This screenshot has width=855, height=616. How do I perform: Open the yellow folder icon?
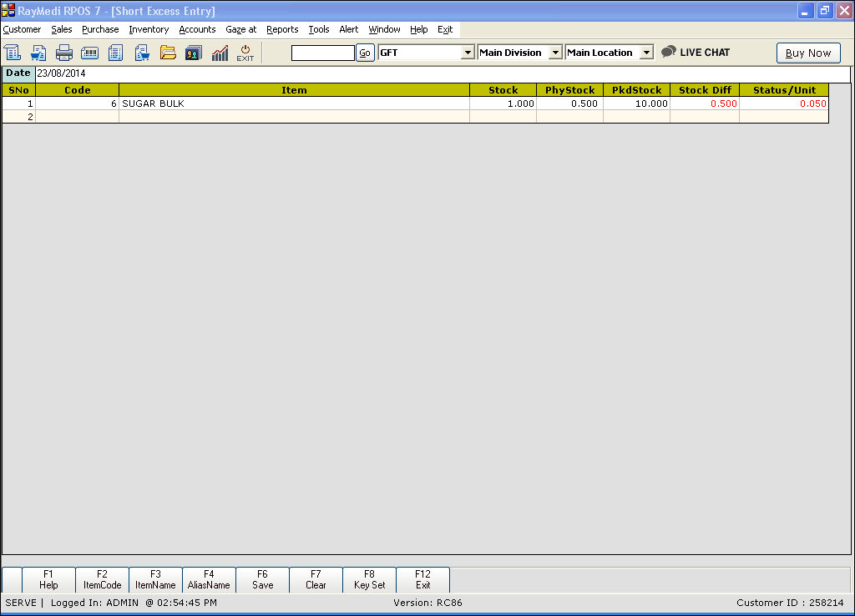coord(168,53)
